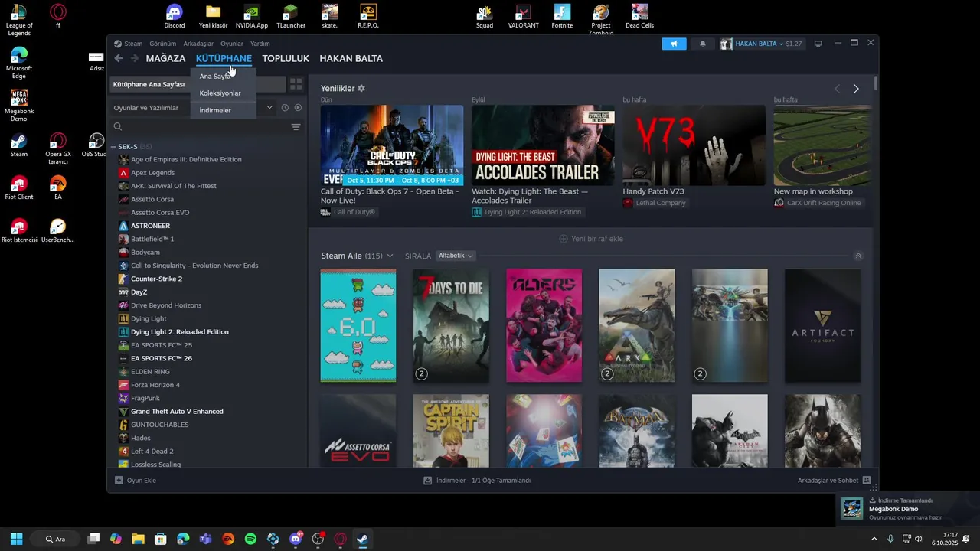The height and width of the screenshot is (551, 980).
Task: Select Counter-Strike 2 in the game list
Action: [x=156, y=279]
